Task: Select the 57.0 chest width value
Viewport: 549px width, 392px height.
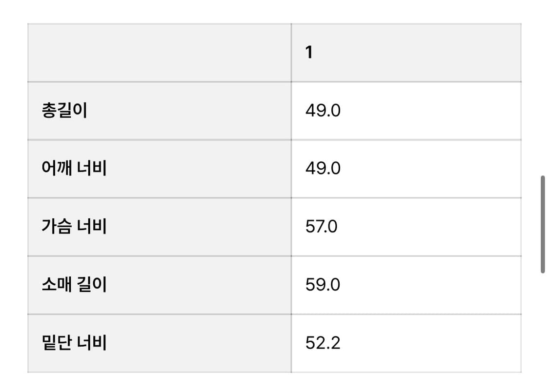Action: (321, 227)
